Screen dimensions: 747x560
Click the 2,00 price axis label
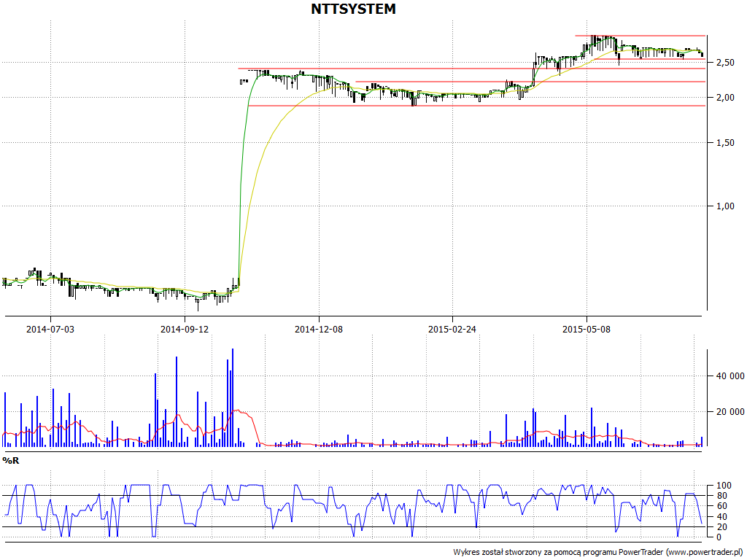click(x=725, y=97)
